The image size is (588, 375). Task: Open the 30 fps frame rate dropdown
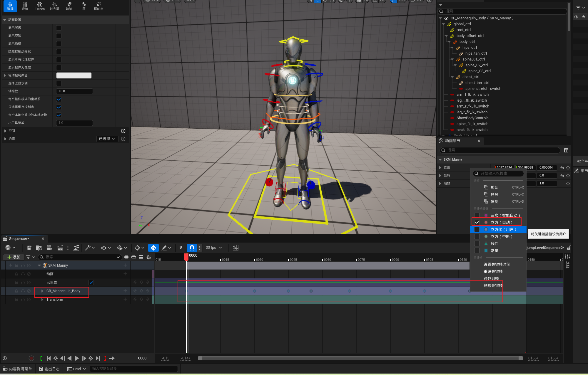click(x=214, y=248)
